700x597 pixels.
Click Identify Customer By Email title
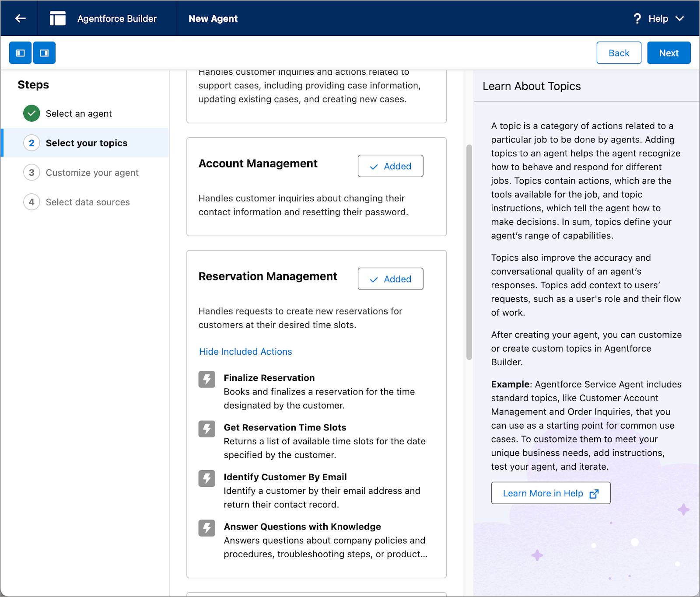coord(285,477)
